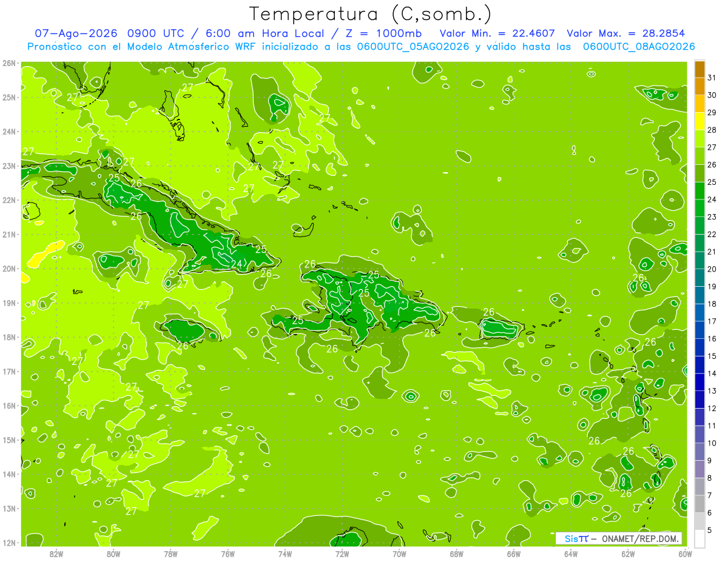Click the '12N' latitude axis label

click(9, 543)
